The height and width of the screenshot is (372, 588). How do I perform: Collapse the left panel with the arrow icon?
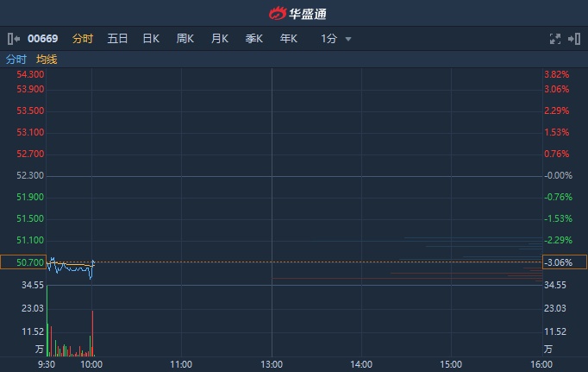[14, 39]
